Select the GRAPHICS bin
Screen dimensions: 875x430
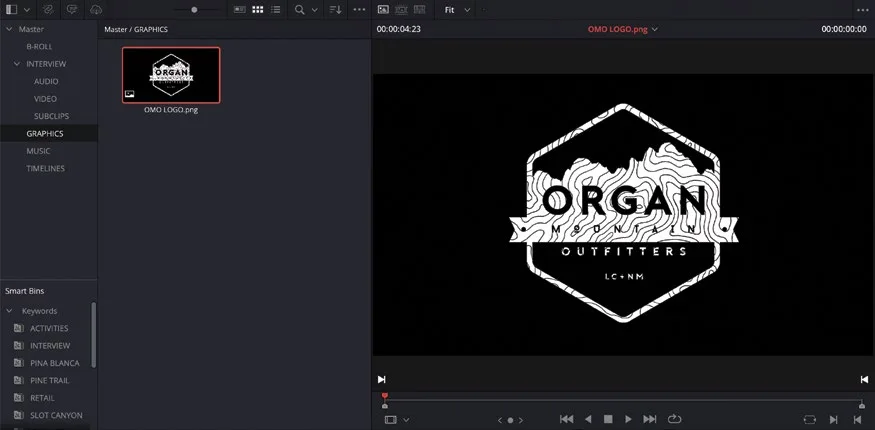pos(45,133)
